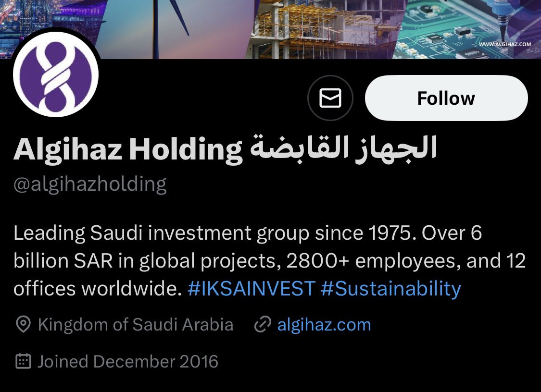
Task: Open the purple Algihaz profile avatar
Action: tap(56, 74)
